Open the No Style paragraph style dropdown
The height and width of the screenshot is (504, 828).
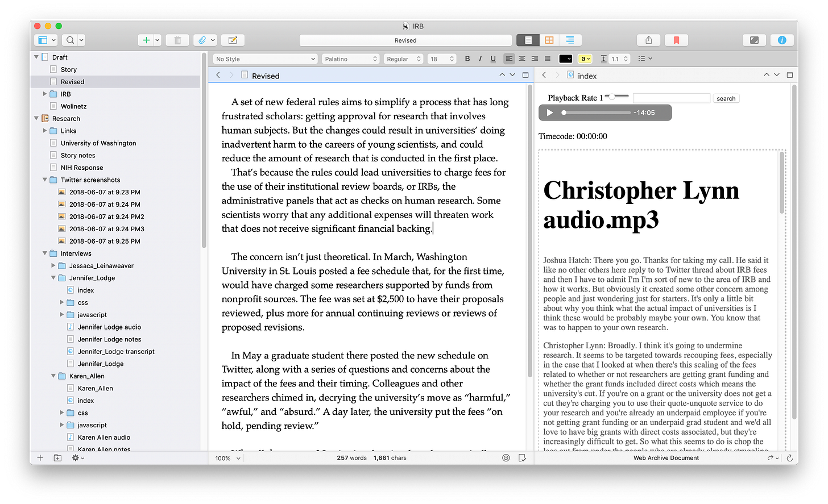click(265, 59)
